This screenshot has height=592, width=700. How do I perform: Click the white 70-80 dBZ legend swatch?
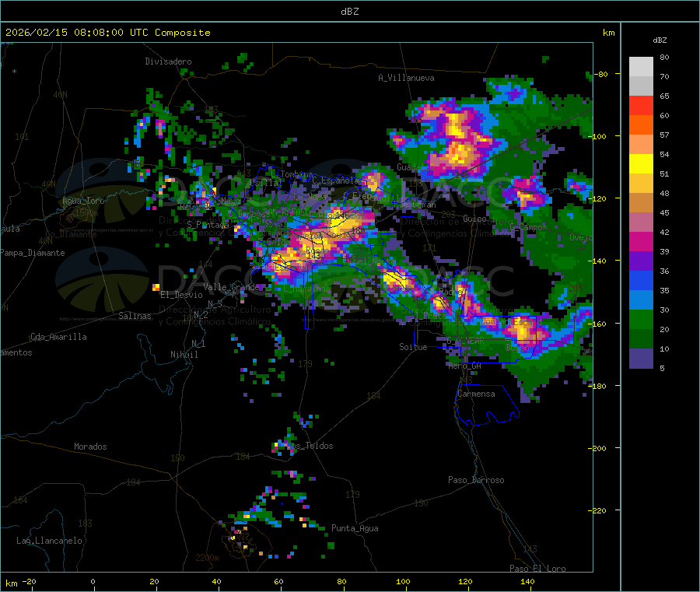click(x=641, y=67)
